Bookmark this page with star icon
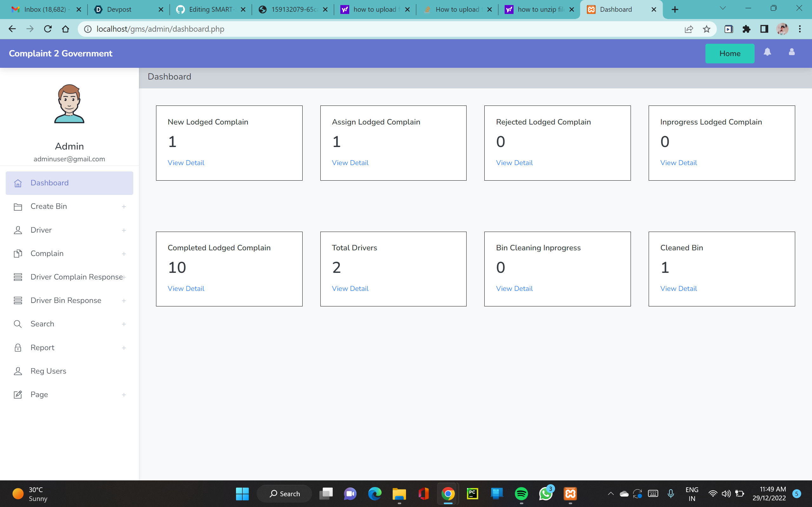812x507 pixels. click(706, 29)
